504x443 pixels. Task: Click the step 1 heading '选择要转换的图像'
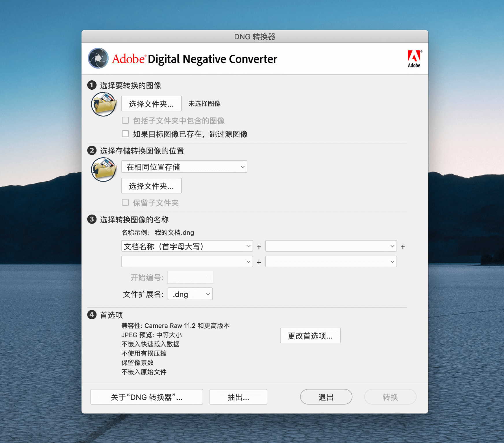coord(131,85)
